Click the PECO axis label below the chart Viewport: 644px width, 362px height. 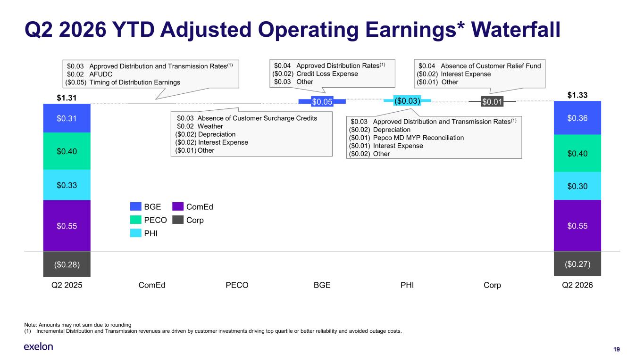pyautogui.click(x=237, y=285)
